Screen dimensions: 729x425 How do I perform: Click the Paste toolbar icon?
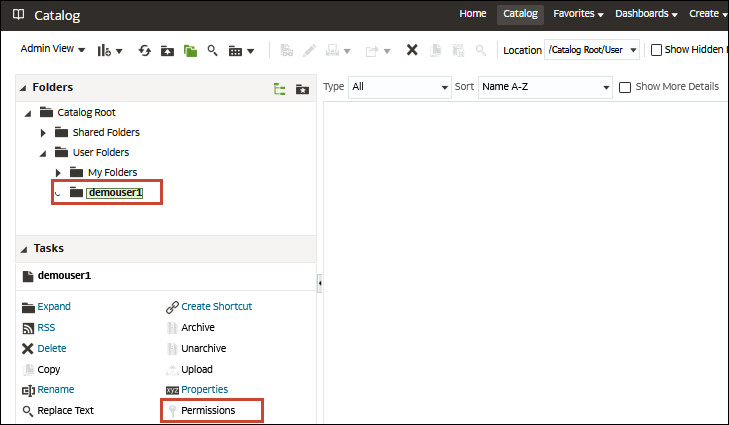pos(458,50)
